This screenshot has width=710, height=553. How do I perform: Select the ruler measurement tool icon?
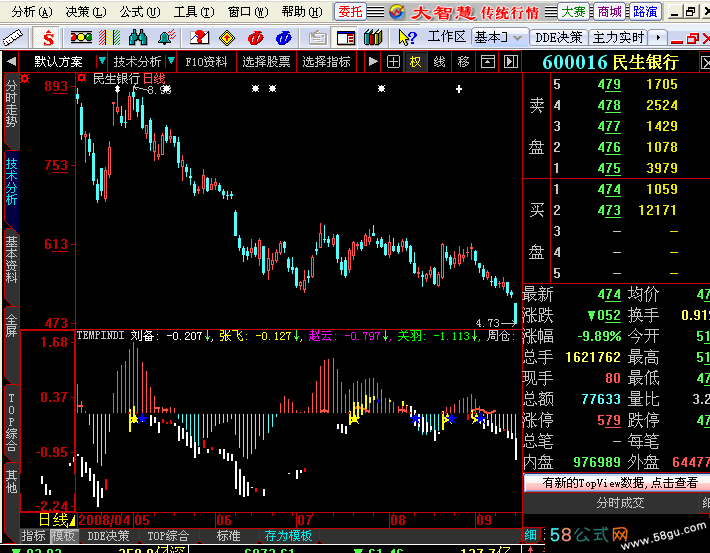[x=13, y=38]
